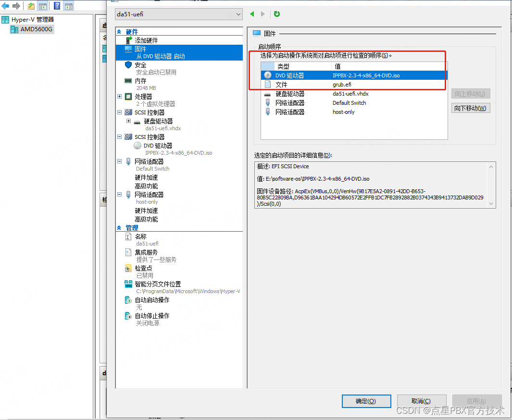The width and height of the screenshot is (512, 420).
Task: Open the 内存 (Memory) settings icon
Action: pyautogui.click(x=128, y=80)
